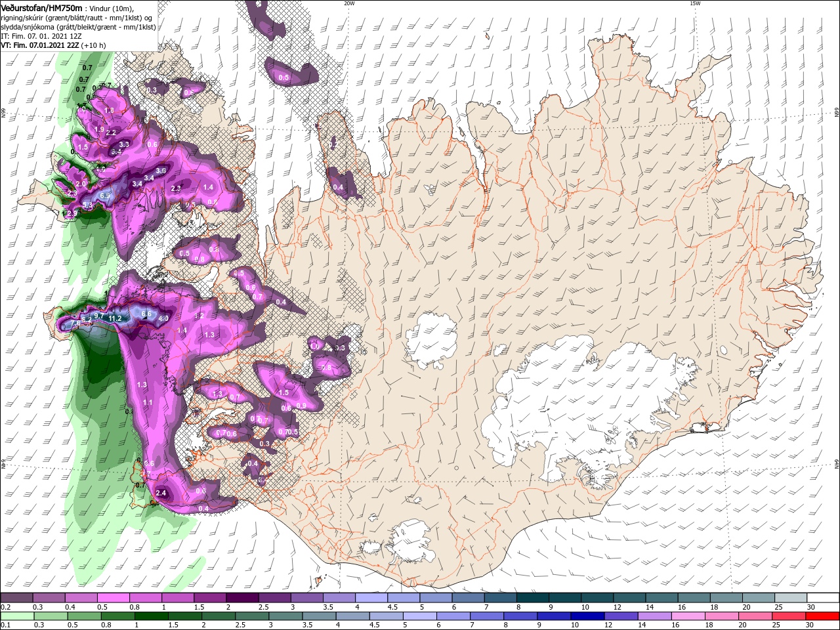This screenshot has height=630, width=840.
Task: Click the 20W longitude label
Action: pyautogui.click(x=349, y=3)
